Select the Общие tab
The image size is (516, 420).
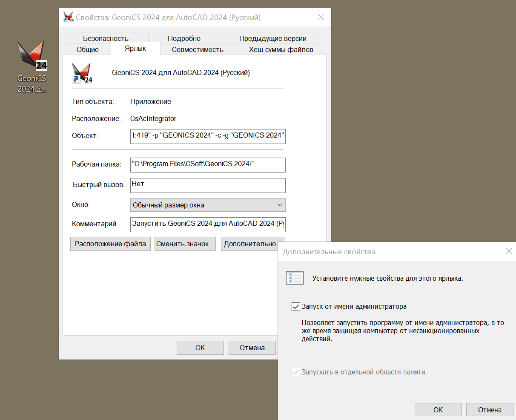[x=88, y=49]
